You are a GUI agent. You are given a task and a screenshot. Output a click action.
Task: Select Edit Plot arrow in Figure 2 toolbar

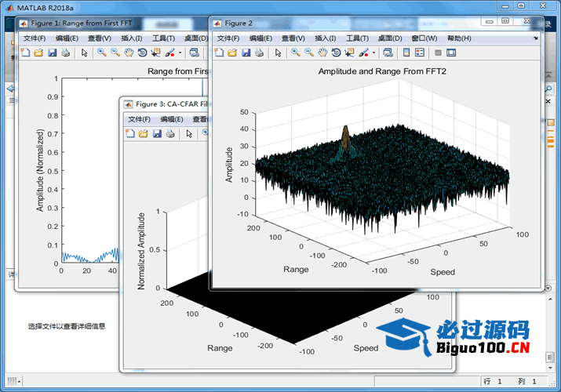point(278,53)
